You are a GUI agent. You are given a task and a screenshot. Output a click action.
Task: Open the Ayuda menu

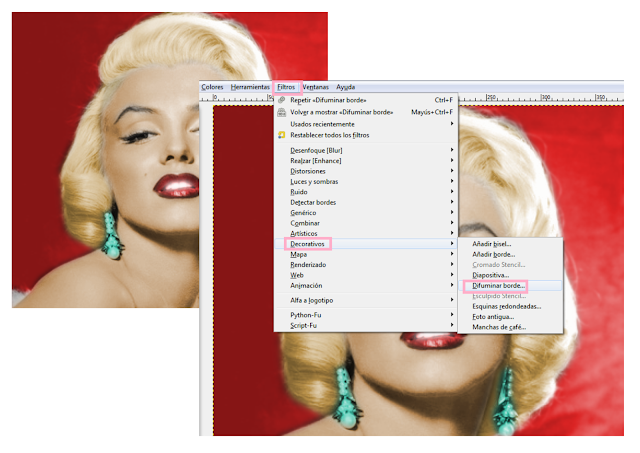click(x=345, y=87)
